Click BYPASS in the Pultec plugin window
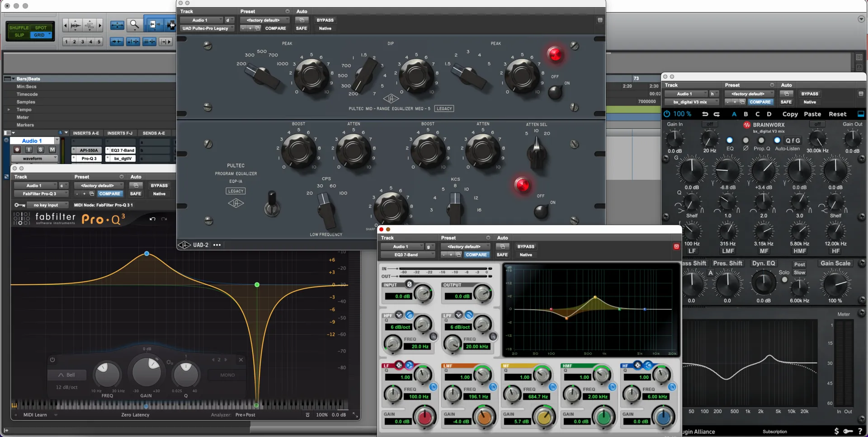The height and width of the screenshot is (437, 868). [x=325, y=20]
